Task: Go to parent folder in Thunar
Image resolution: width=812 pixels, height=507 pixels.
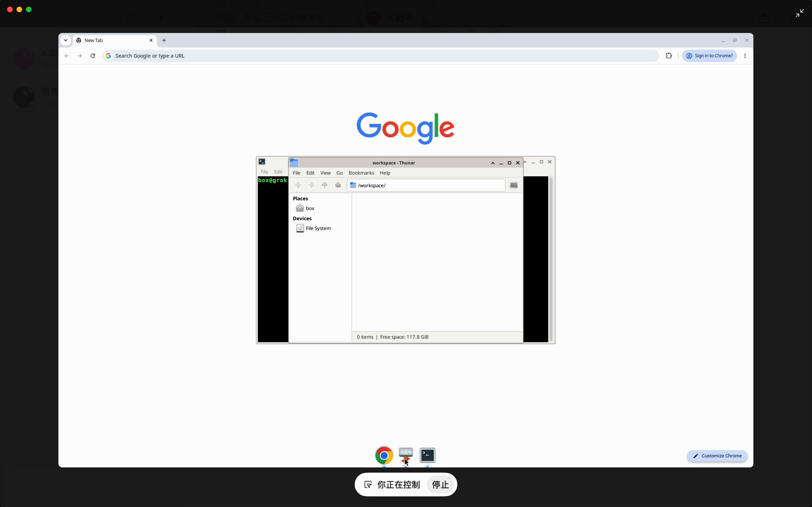Action: (324, 185)
